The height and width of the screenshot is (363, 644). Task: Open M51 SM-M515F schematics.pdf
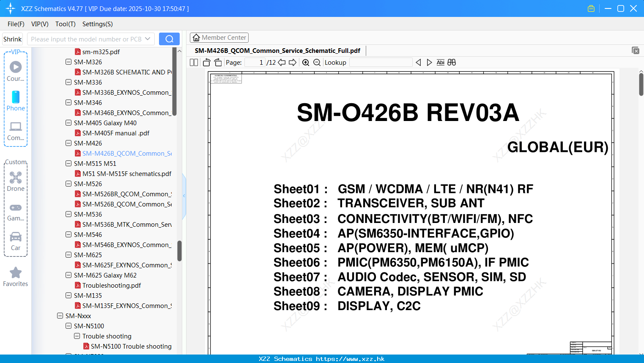pos(127,173)
